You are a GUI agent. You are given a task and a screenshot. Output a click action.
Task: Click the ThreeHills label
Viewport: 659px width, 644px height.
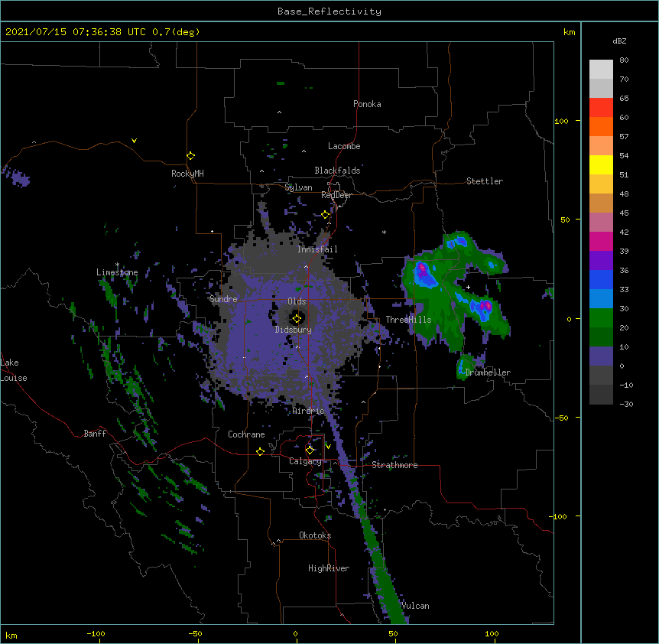pos(408,320)
